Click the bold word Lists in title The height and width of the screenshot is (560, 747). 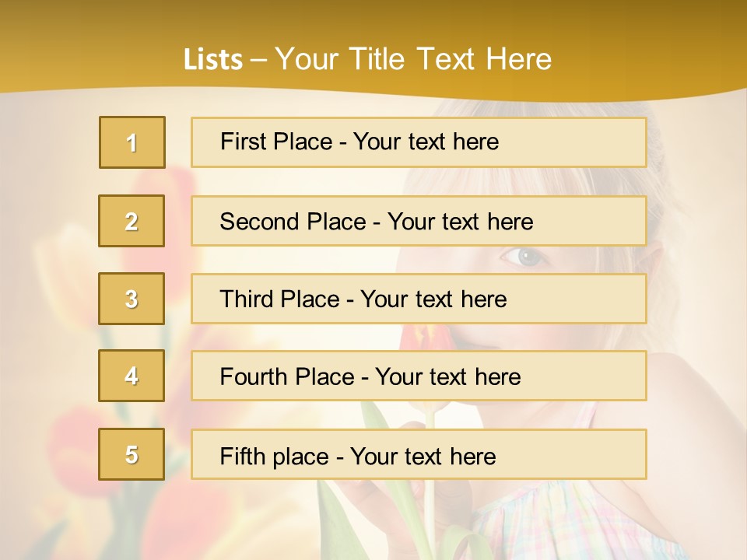213,59
